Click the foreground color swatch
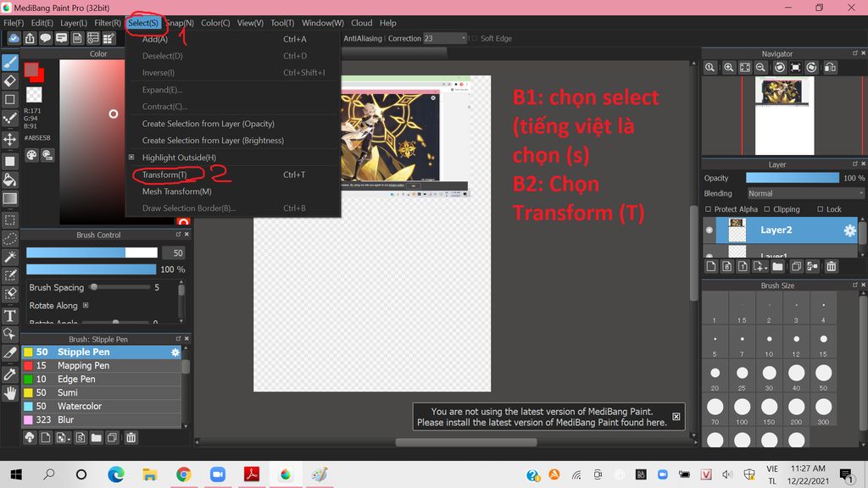 click(31, 69)
